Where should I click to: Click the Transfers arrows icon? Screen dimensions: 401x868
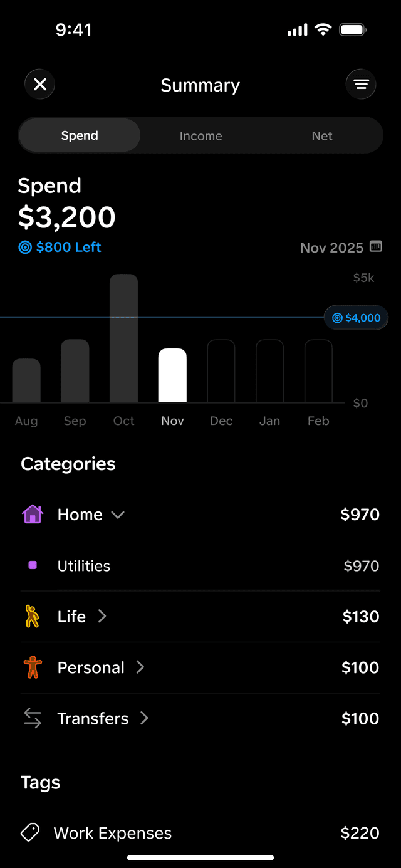coord(33,718)
